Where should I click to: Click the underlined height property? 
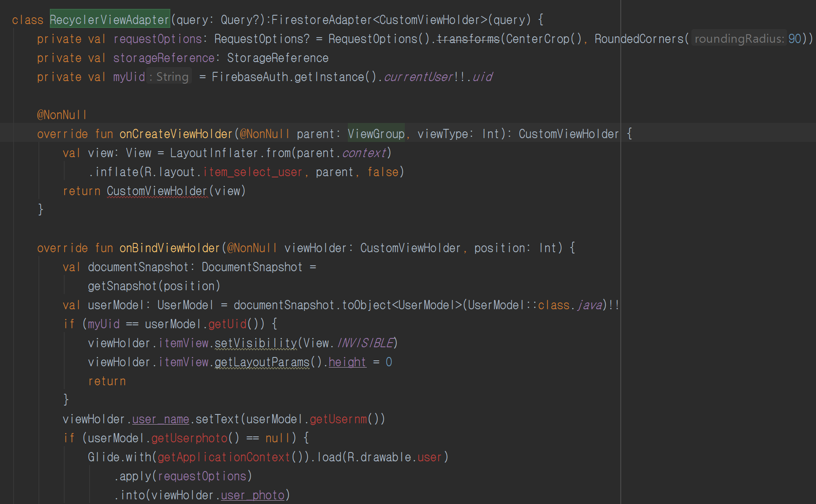(347, 362)
